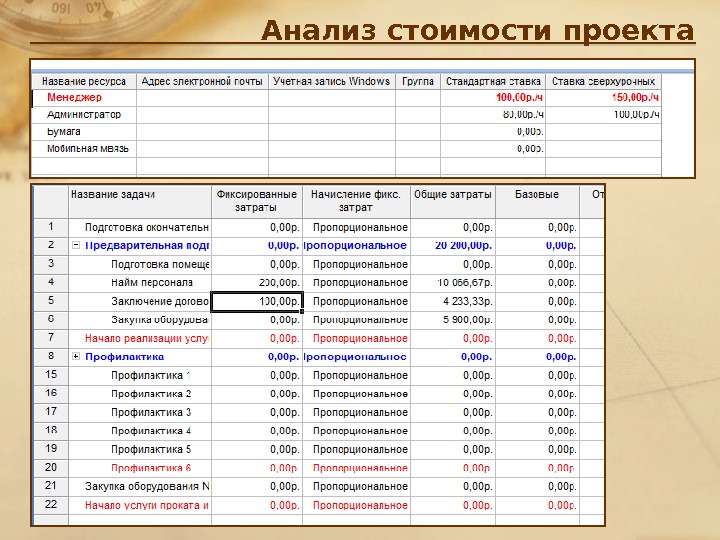Select the Закупка оборудова task in row 6
The image size is (720, 540).
(160, 320)
